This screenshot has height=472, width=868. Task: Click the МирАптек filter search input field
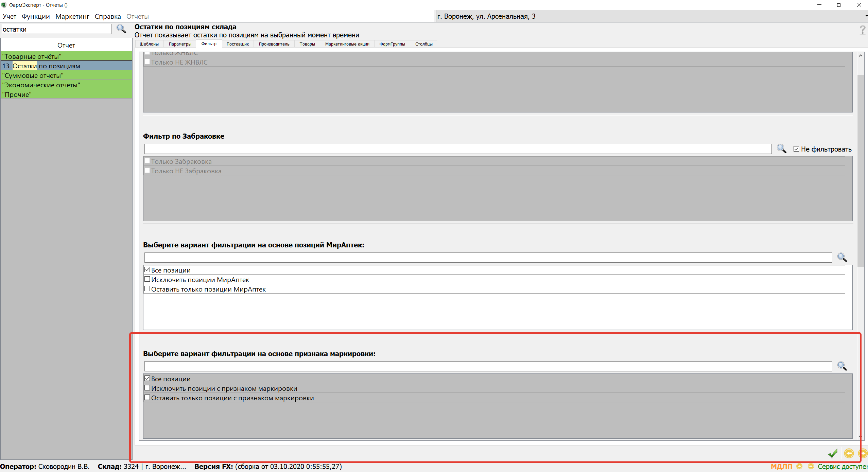[x=488, y=258]
